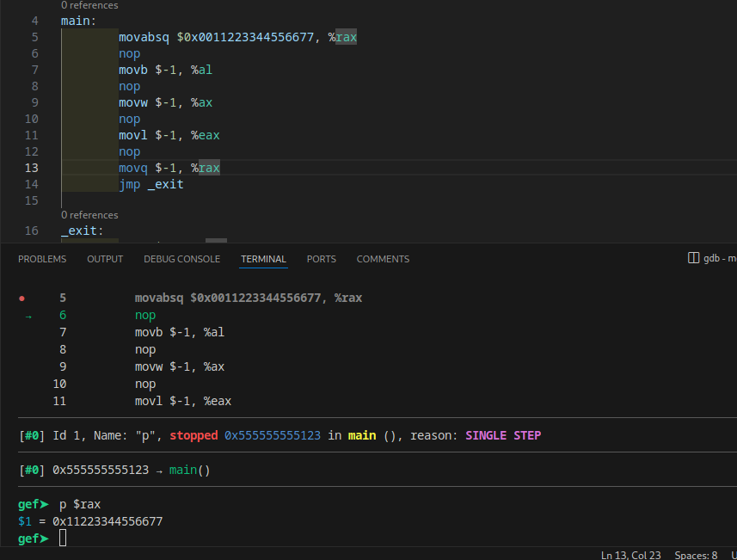Focus the gef terminal prompt cursor
The image size is (737, 560).
point(63,538)
